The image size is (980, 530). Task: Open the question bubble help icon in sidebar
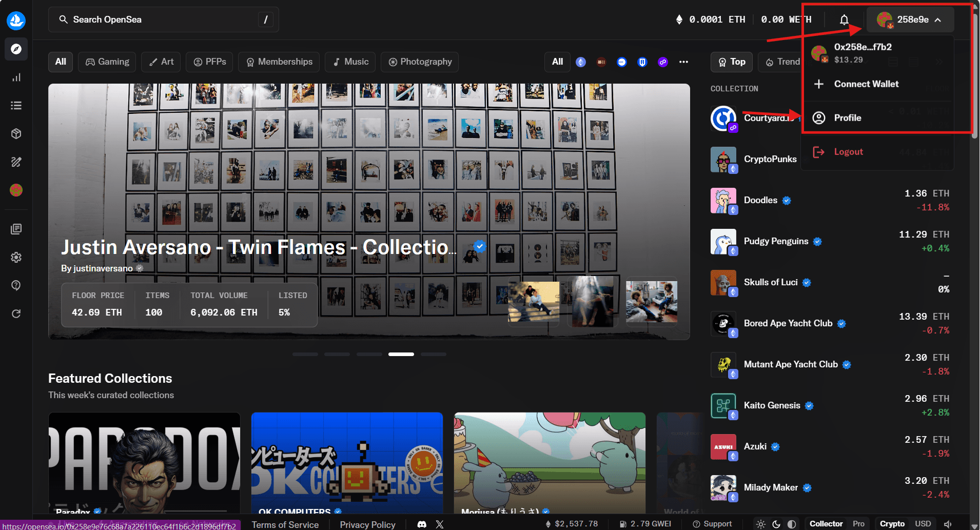(16, 285)
